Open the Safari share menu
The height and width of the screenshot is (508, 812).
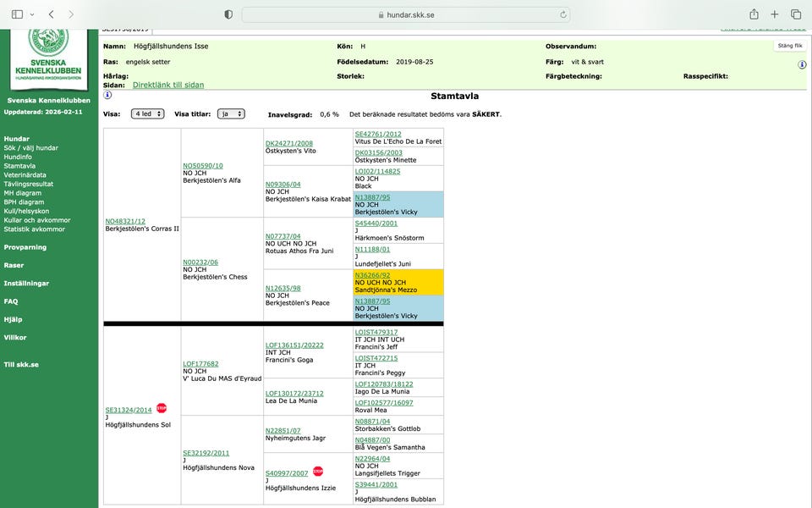[x=754, y=14]
